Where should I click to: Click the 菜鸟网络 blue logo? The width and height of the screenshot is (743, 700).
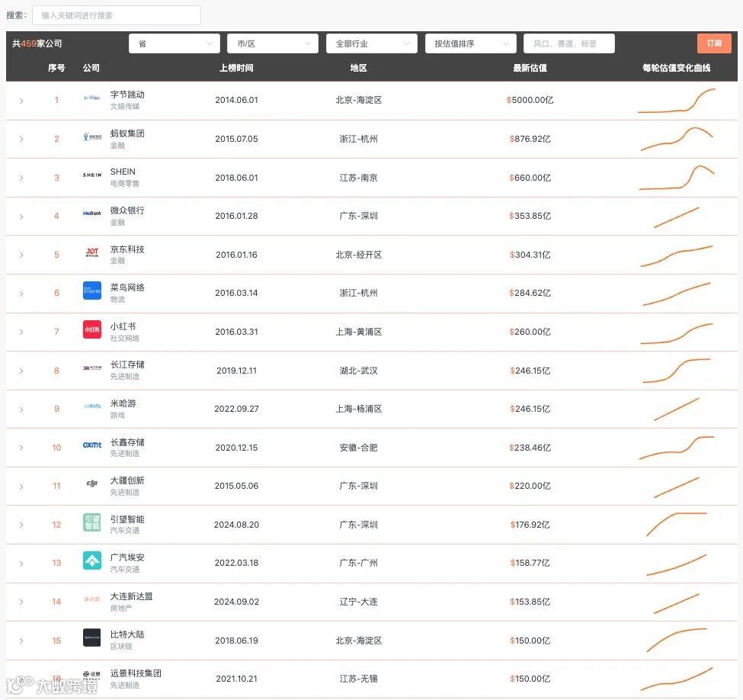click(92, 291)
